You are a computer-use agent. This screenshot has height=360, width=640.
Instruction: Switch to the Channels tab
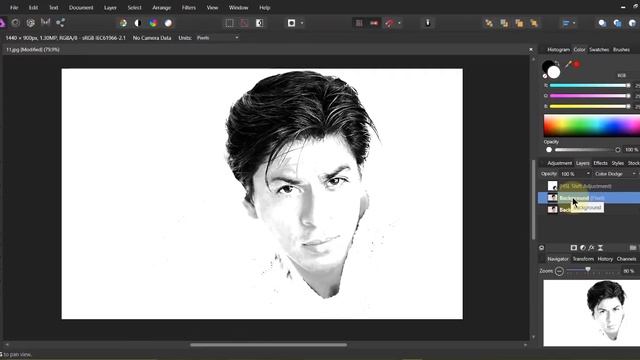tap(627, 259)
